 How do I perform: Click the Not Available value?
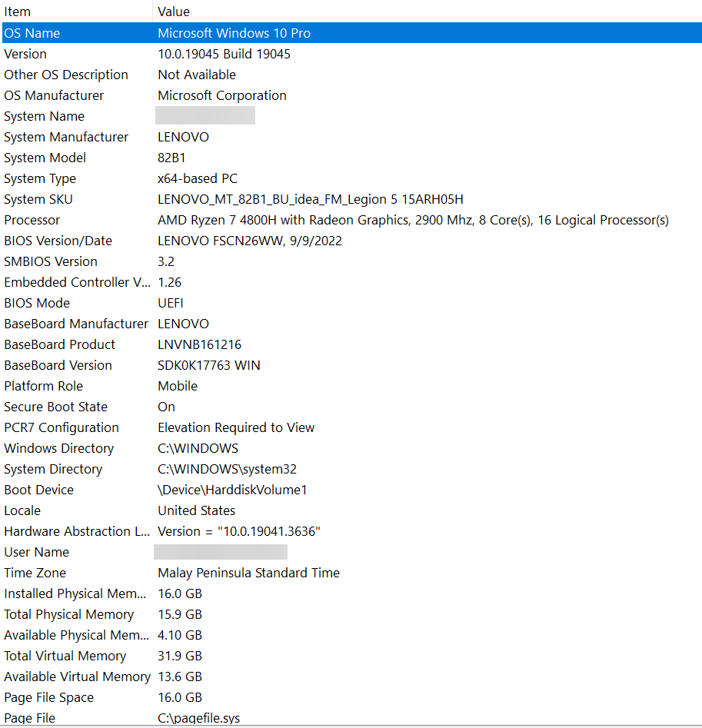point(197,75)
